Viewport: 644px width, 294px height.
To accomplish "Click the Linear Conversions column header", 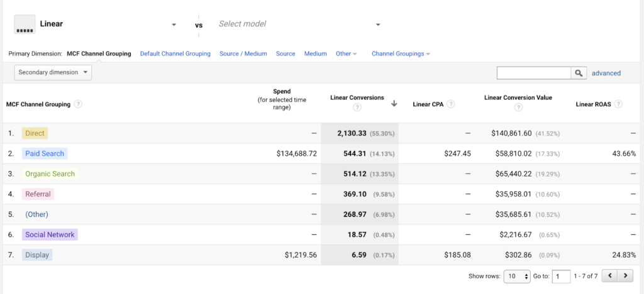I will [357, 97].
